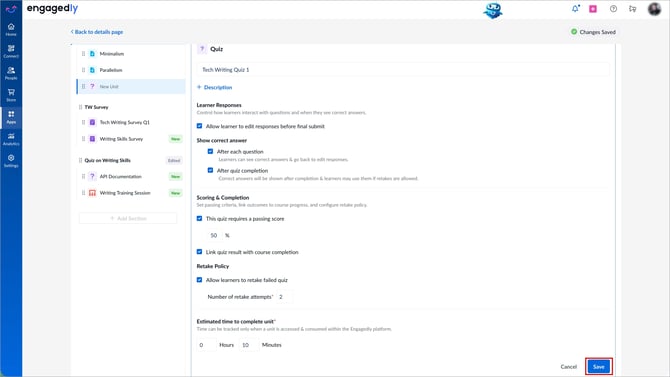This screenshot has width=670, height=377.
Task: Open the Connect sidebar item
Action: (x=11, y=51)
